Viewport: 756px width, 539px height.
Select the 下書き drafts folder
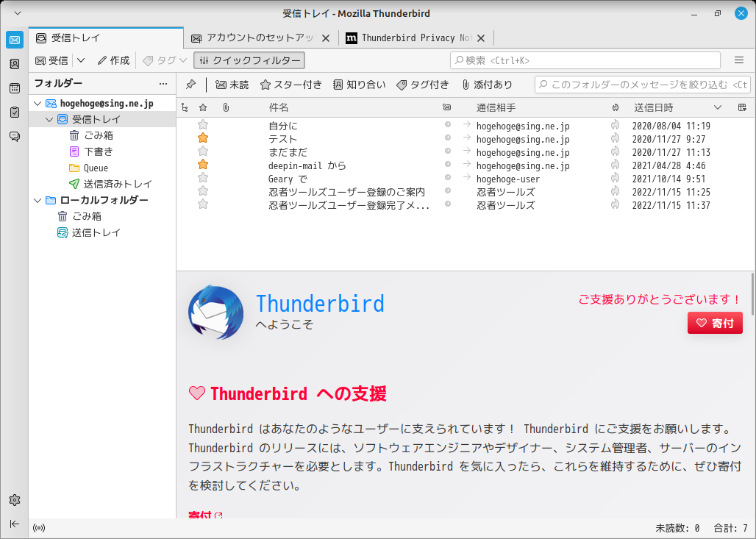[x=99, y=152]
